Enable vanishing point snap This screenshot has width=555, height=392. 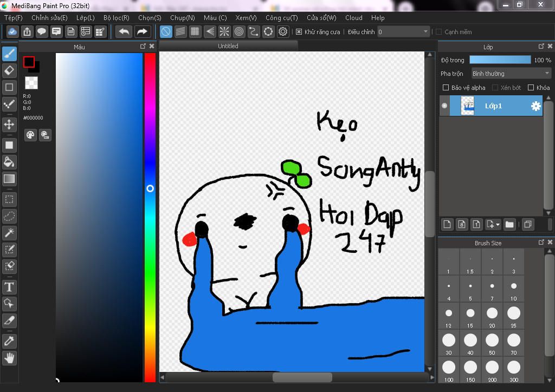[210, 32]
